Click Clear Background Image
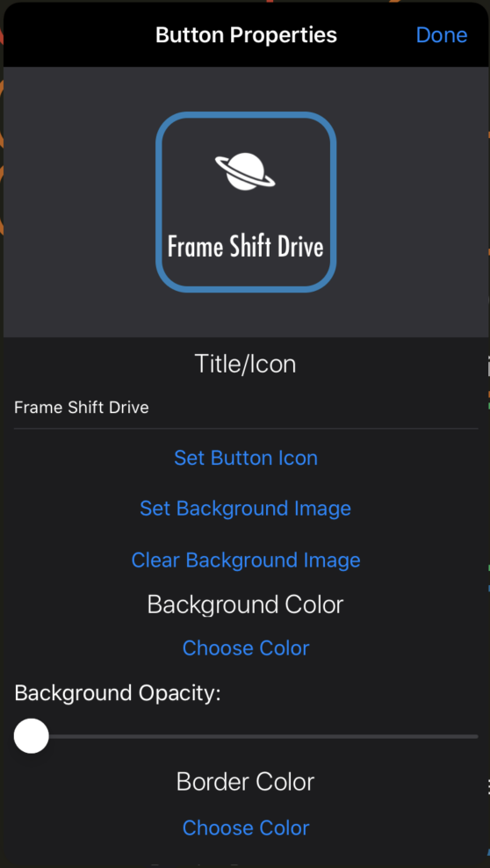 click(x=246, y=560)
